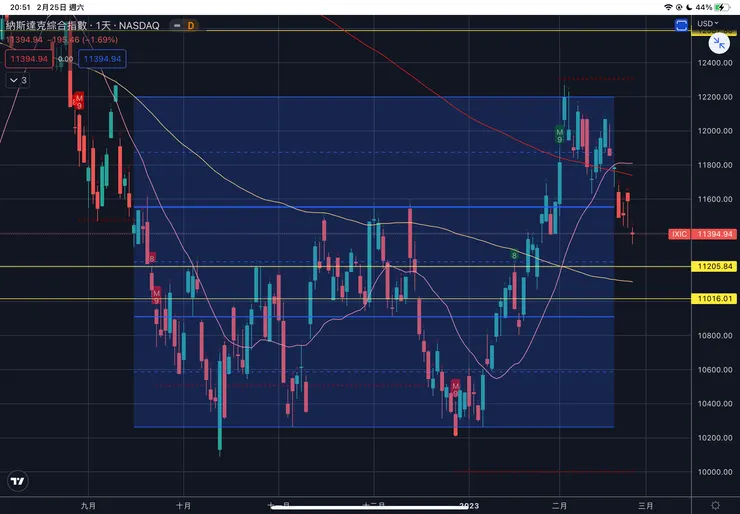Tap the 10600.00 price axis label

(x=715, y=370)
